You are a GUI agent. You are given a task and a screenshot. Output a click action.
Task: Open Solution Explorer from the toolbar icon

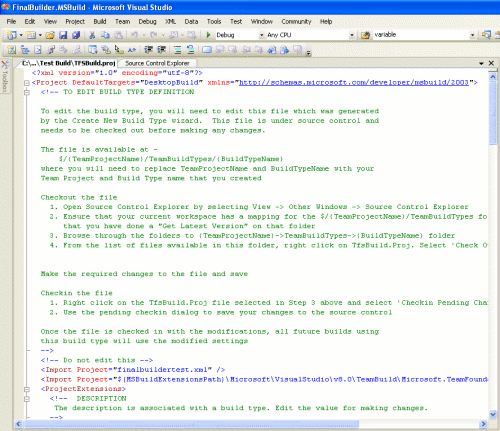tap(486, 35)
